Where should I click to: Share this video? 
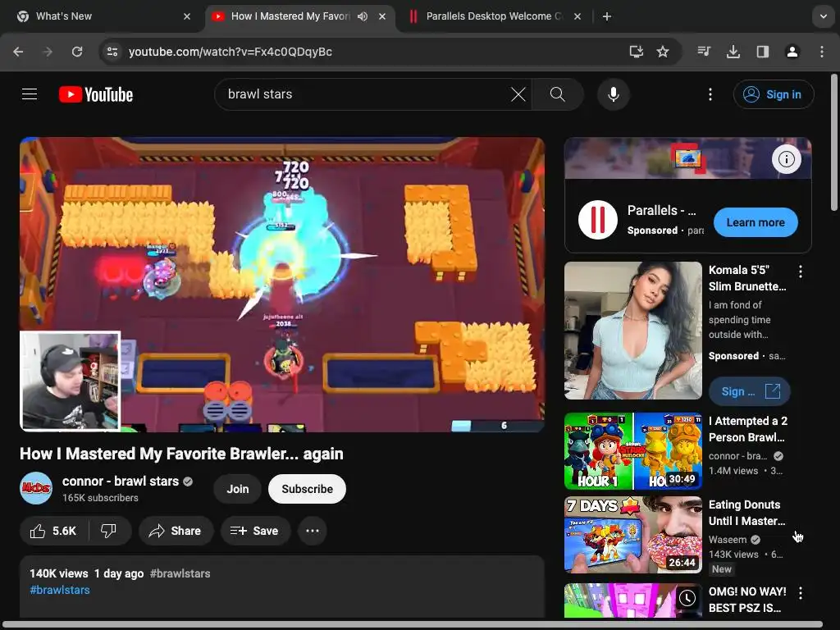(x=176, y=531)
